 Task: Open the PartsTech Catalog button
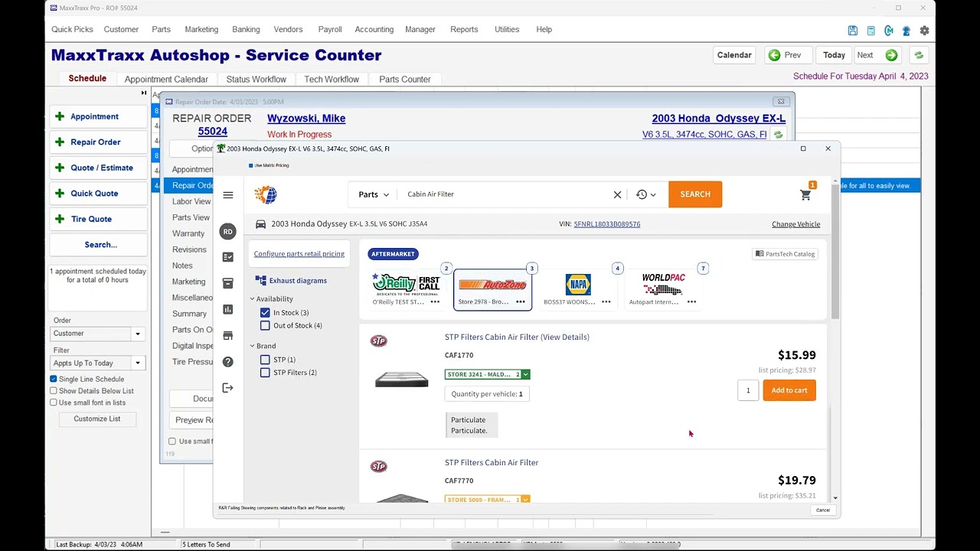point(785,254)
